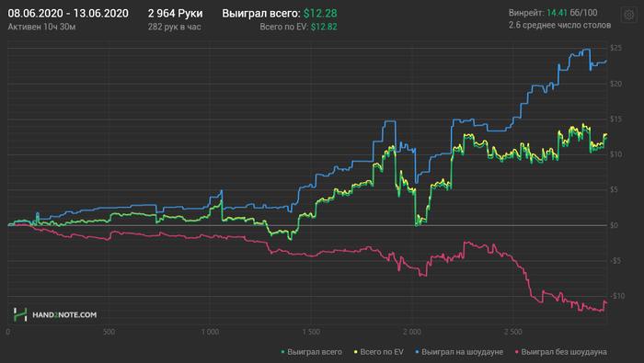644x363 pixels.
Task: Click the '2.6 среднее число столов' text
Action: (559, 26)
